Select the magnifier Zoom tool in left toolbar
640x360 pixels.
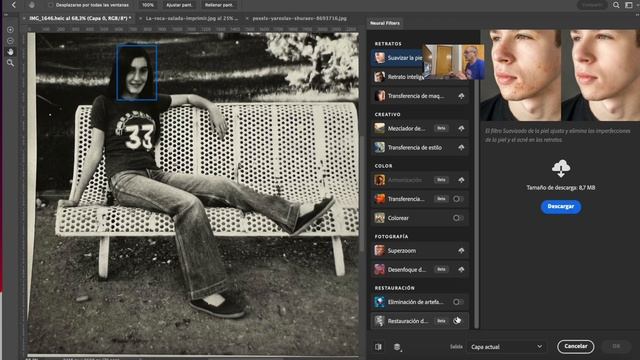[x=11, y=63]
